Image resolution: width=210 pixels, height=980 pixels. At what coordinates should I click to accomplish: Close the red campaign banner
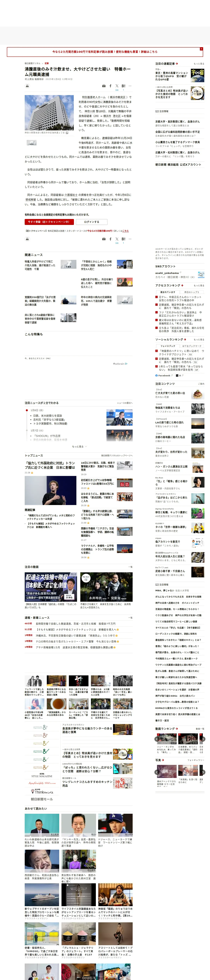click(x=201, y=49)
